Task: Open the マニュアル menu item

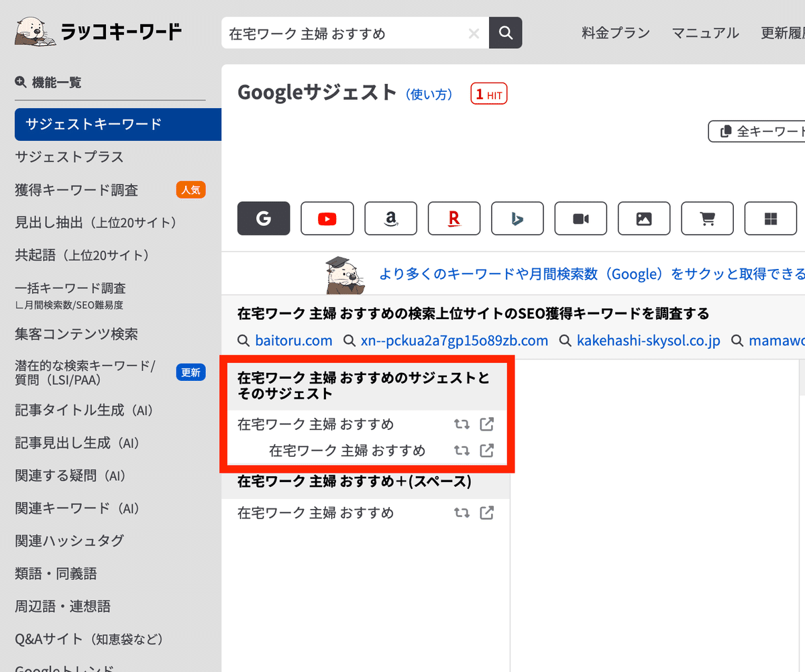Action: click(705, 32)
